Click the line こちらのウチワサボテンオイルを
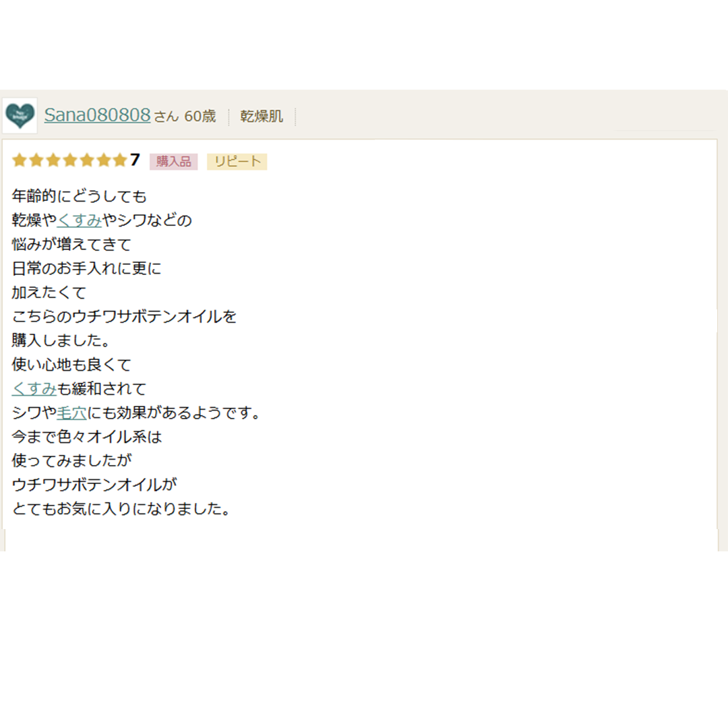Image resolution: width=728 pixels, height=728 pixels. pyautogui.click(x=125, y=317)
